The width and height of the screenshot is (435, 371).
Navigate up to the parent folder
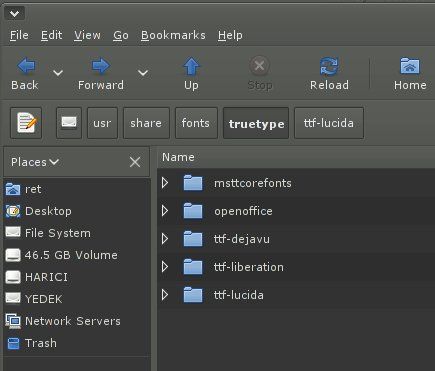(191, 74)
